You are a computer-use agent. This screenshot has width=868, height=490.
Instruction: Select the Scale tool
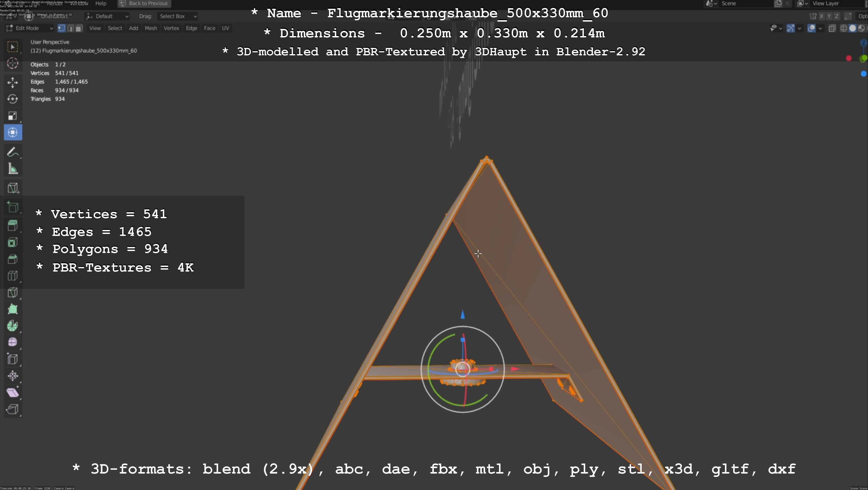click(12, 116)
